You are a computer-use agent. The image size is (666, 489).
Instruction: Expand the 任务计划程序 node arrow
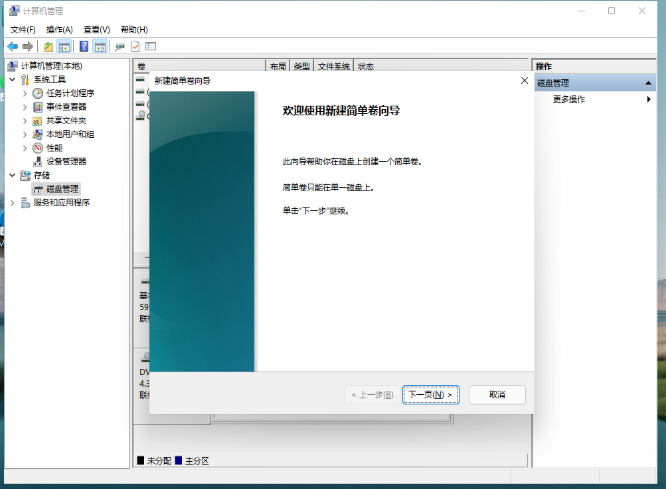25,93
